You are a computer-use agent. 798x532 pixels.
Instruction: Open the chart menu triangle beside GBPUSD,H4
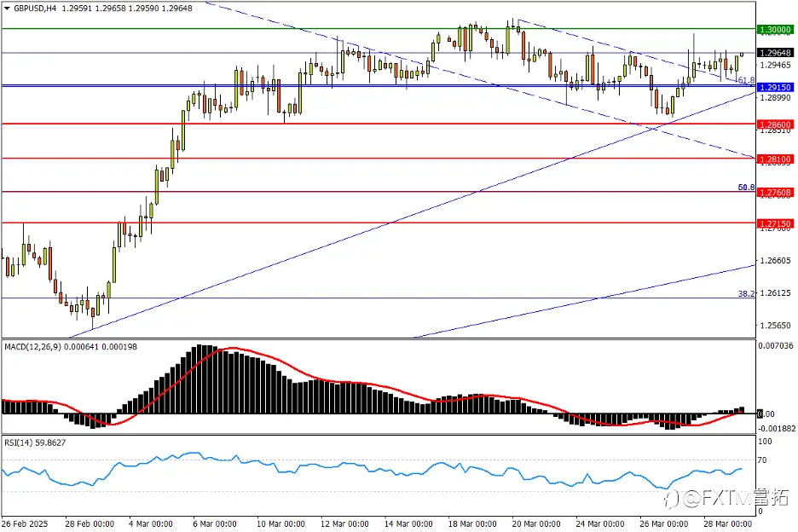[x=7, y=9]
